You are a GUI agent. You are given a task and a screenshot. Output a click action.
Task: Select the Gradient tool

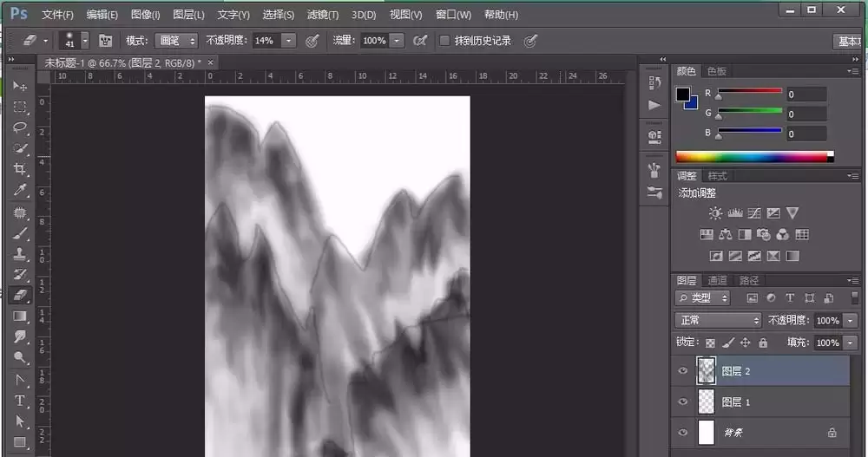pos(20,317)
